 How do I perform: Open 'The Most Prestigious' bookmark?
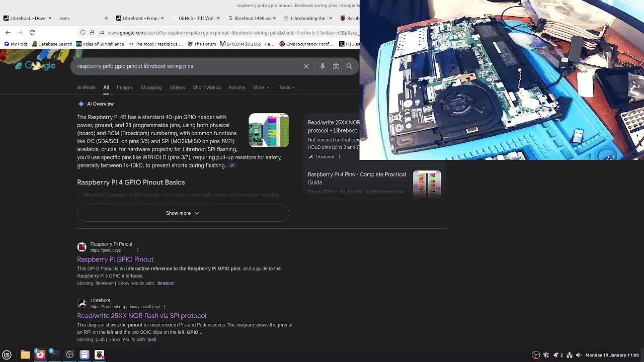pyautogui.click(x=155, y=44)
